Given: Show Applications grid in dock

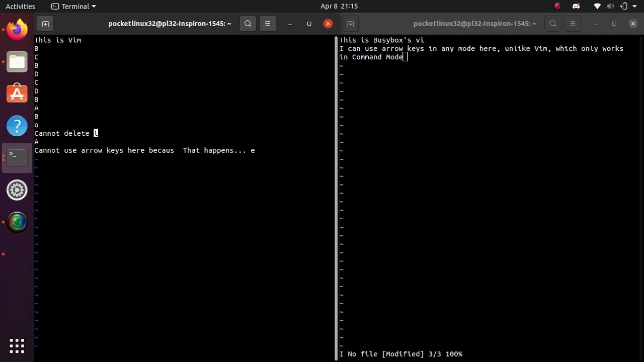Looking at the screenshot, I should 17,345.
